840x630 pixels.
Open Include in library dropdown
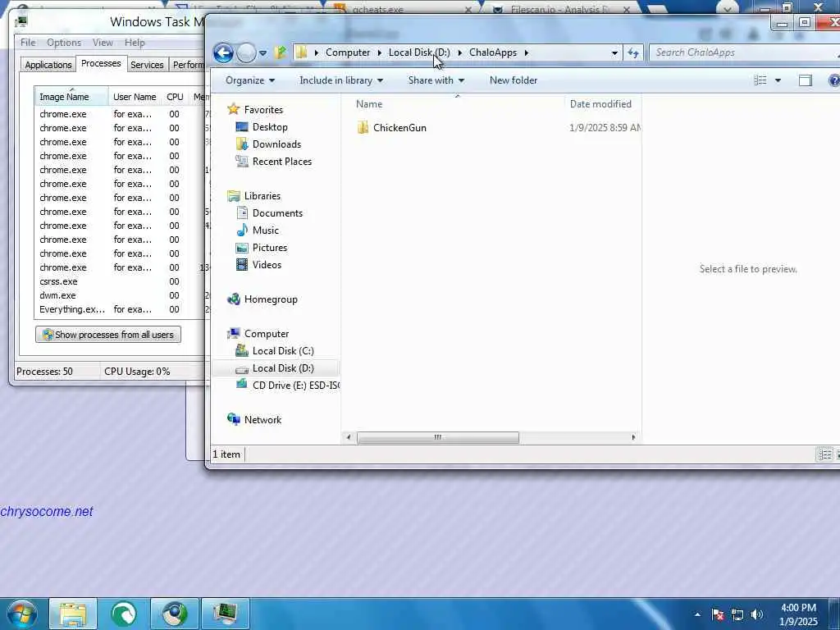[x=341, y=80]
